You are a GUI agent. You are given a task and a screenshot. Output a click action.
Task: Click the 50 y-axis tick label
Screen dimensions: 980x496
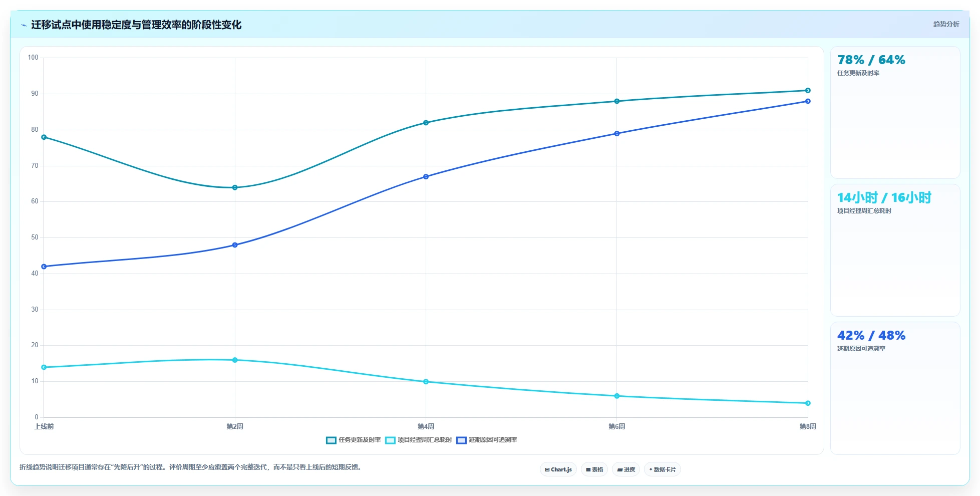click(x=35, y=237)
